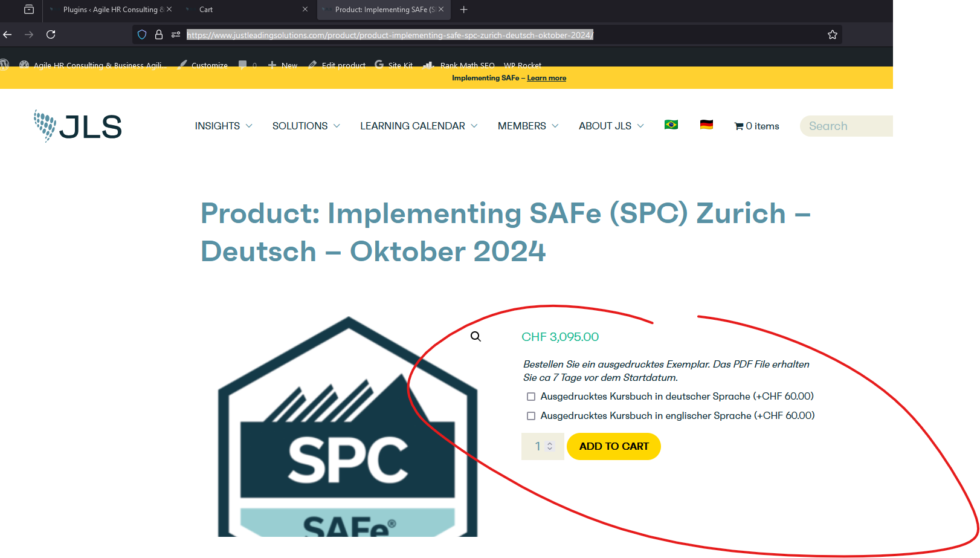Click the Search field
The image size is (980, 558).
pos(846,126)
